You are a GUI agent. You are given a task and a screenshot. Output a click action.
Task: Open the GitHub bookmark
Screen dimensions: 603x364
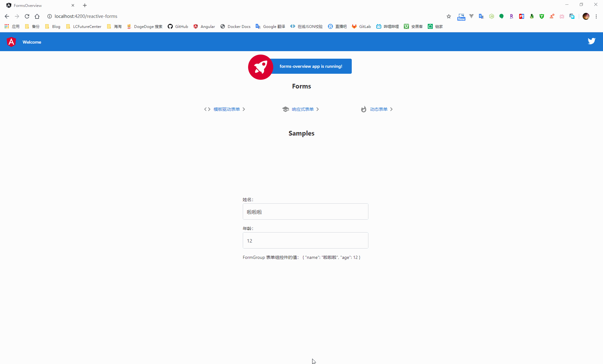[178, 26]
